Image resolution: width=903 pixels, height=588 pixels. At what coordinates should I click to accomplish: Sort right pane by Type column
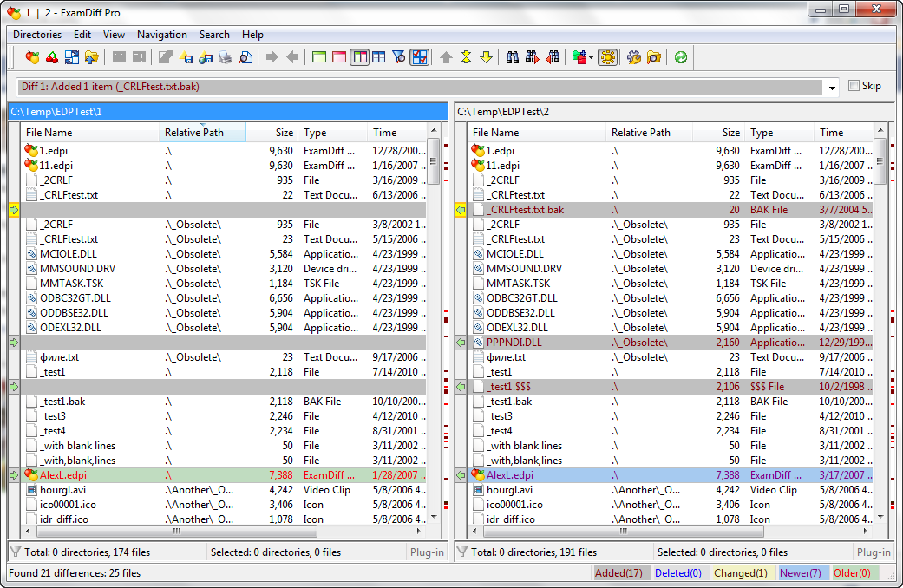pyautogui.click(x=779, y=133)
